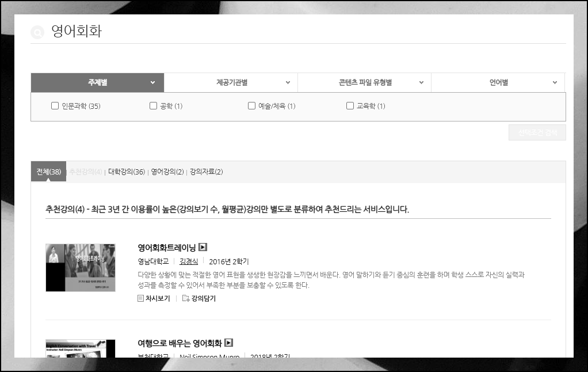Click the 차시보기 link

coord(158,298)
